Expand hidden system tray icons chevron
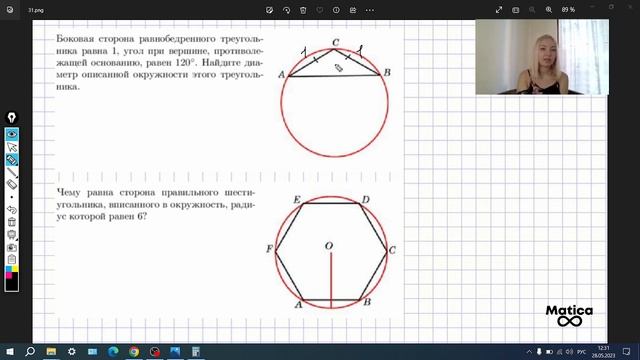This screenshot has width=640, height=360. (x=529, y=351)
